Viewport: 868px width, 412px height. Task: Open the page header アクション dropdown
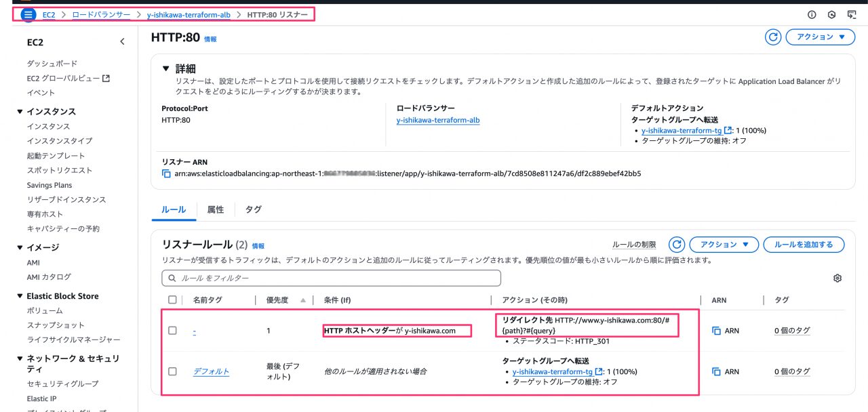(820, 37)
